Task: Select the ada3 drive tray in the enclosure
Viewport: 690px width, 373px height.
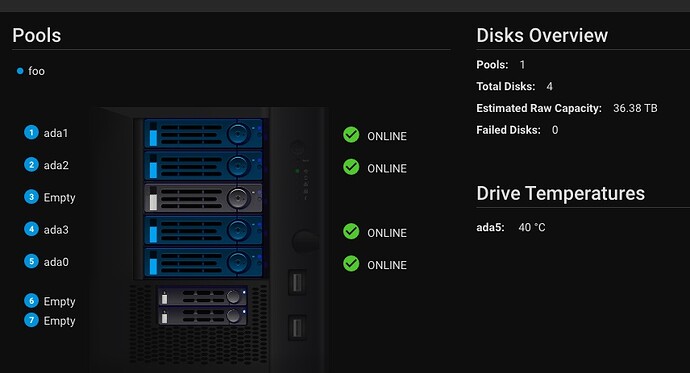Action: (x=203, y=230)
